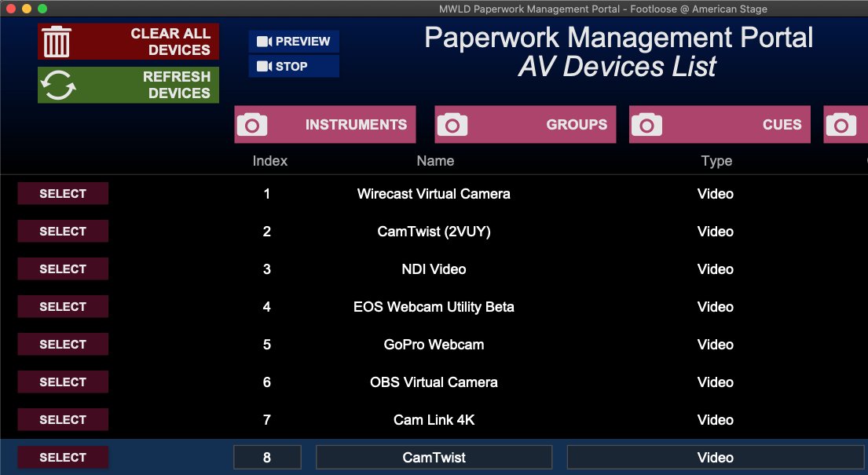Click the circular arrows Refresh Devices icon
This screenshot has width=868, height=475.
tap(58, 86)
